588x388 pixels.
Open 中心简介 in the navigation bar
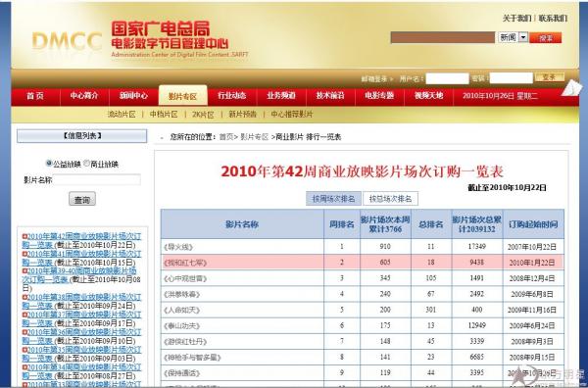pos(84,96)
